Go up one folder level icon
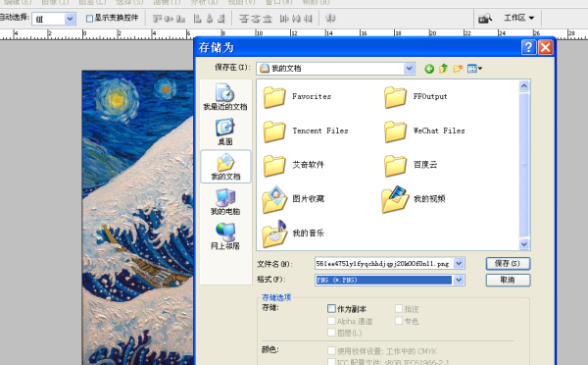 444,69
